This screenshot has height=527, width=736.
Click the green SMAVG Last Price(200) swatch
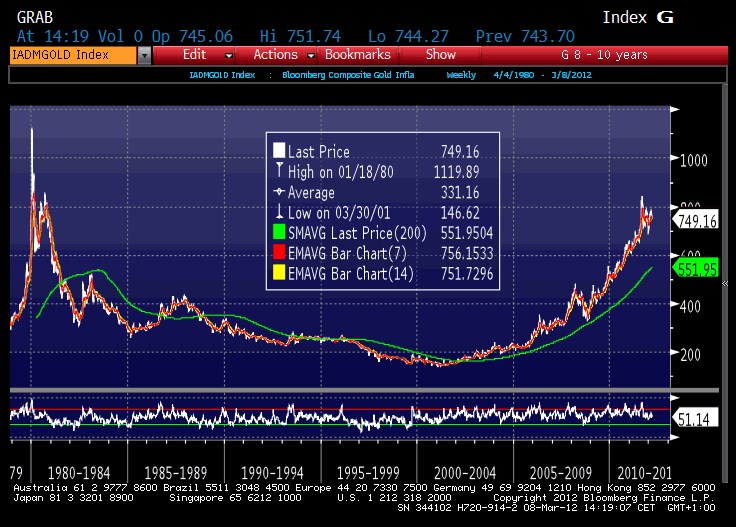point(279,231)
